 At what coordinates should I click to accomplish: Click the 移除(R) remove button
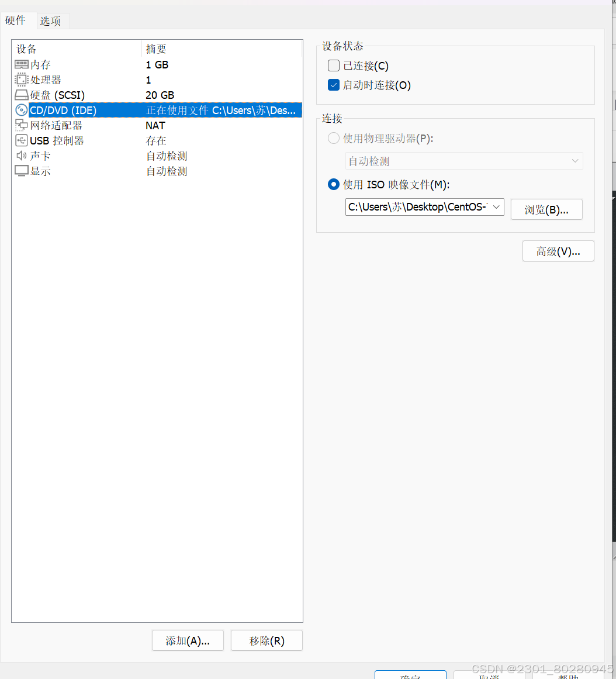click(x=267, y=641)
